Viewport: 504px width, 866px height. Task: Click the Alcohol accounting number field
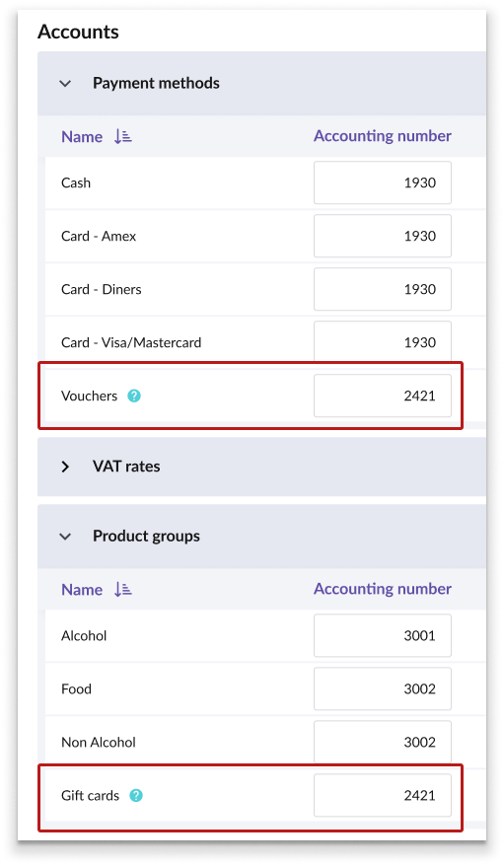pos(383,636)
